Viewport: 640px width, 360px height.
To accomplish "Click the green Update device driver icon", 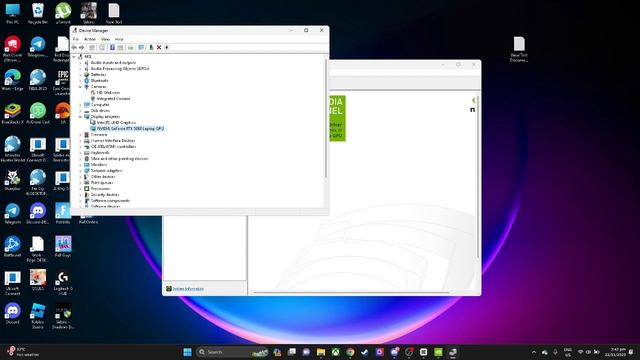I will pos(151,48).
